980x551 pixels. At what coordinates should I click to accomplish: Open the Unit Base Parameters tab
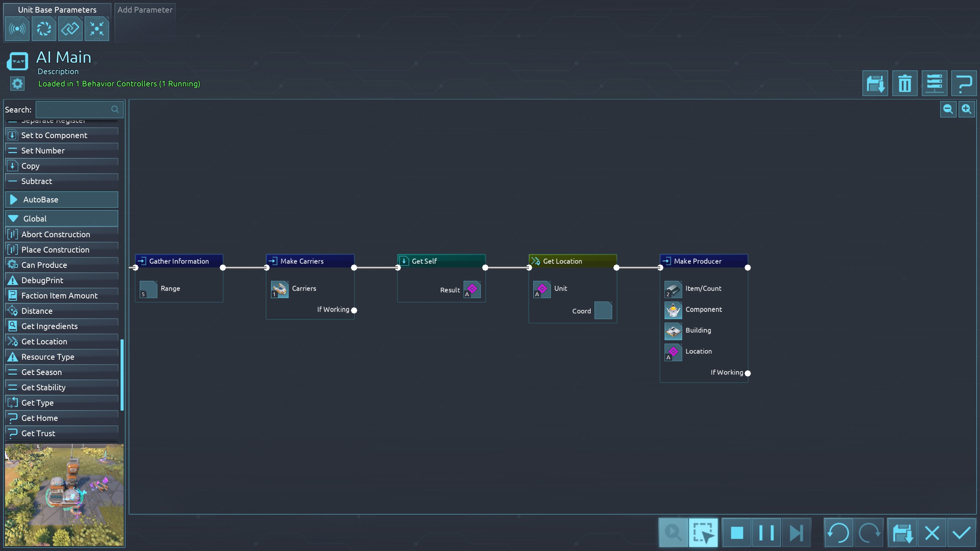[57, 10]
